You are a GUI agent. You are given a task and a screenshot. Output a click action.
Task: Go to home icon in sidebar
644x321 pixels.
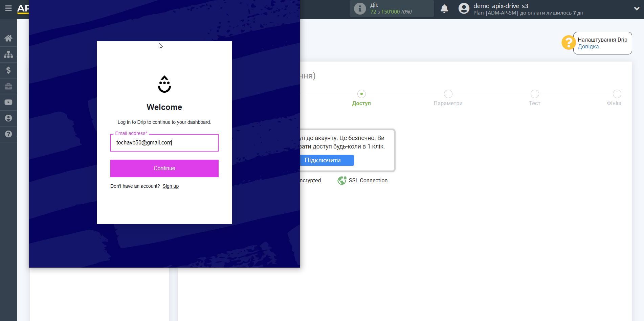[x=8, y=38]
